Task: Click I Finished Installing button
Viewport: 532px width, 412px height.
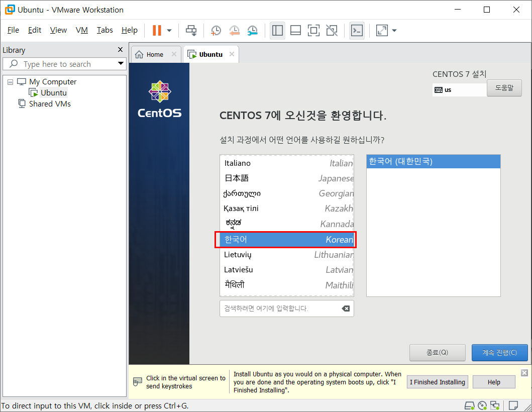Action: coord(438,382)
